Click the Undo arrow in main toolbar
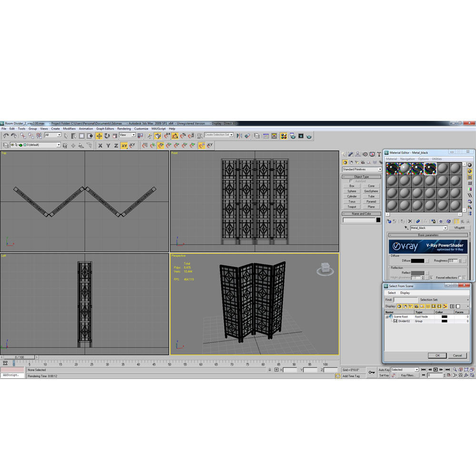 [x=6, y=136]
